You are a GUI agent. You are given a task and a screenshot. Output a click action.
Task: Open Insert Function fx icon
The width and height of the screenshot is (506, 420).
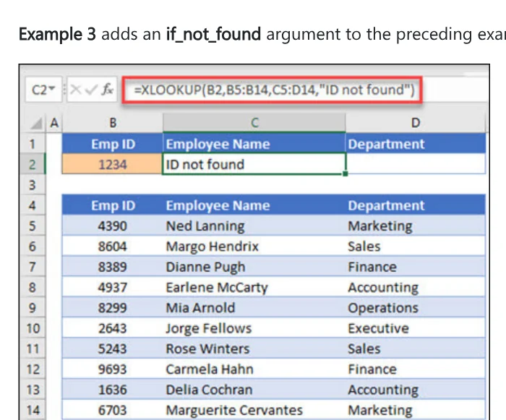[107, 89]
